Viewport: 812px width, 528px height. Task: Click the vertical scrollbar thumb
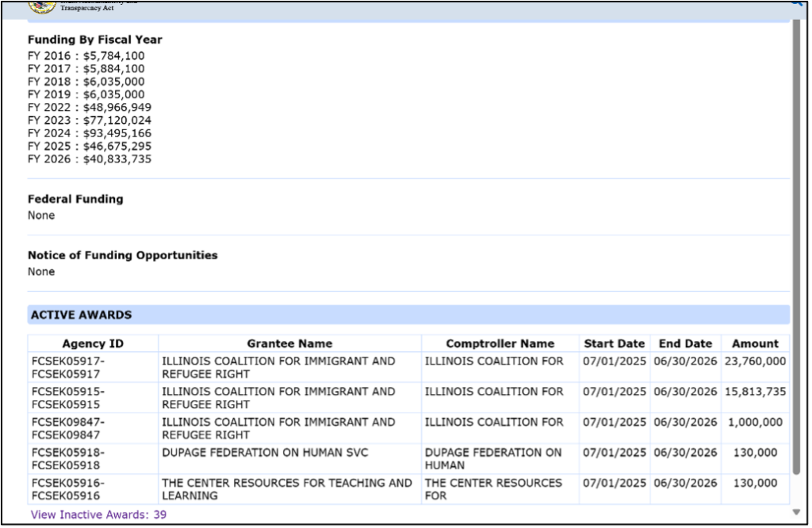796,246
